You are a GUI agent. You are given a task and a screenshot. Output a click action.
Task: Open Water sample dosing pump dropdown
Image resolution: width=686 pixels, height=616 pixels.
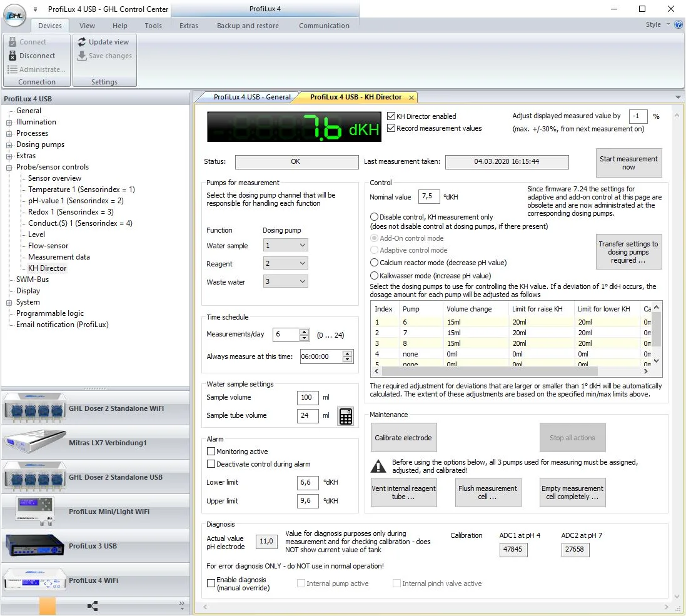click(285, 245)
